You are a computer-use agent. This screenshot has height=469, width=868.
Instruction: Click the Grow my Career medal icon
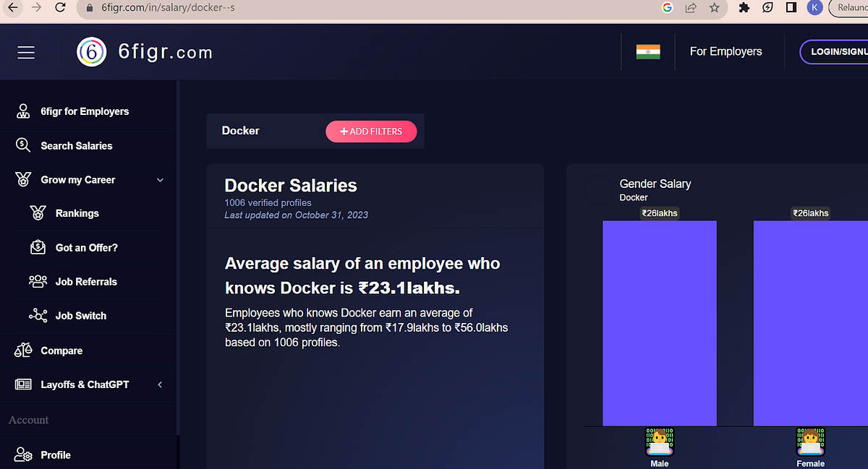point(23,179)
